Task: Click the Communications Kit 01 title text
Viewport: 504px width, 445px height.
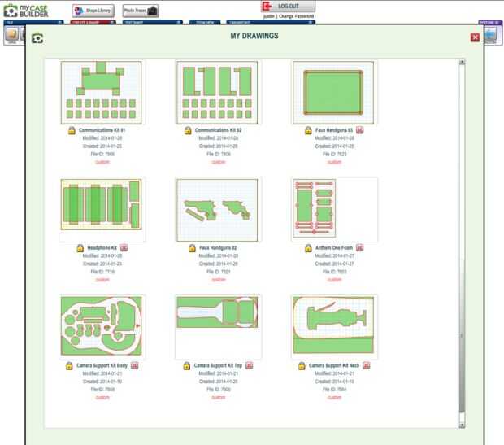Action: 102,130
